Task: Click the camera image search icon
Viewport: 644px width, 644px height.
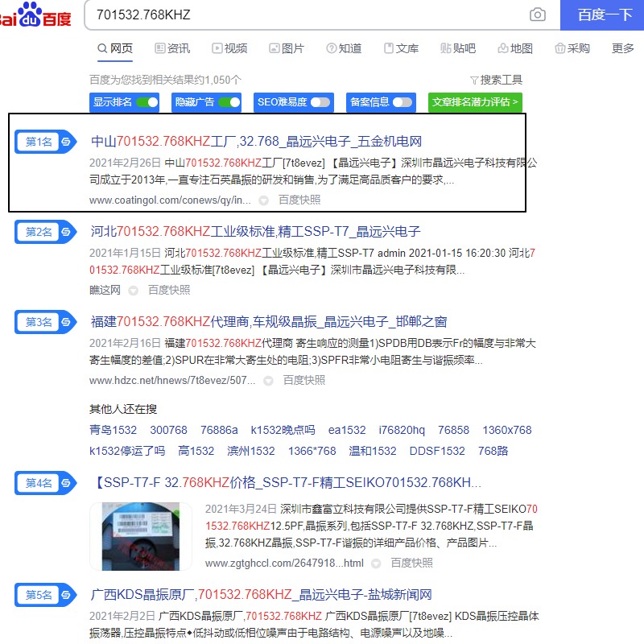Action: click(537, 14)
